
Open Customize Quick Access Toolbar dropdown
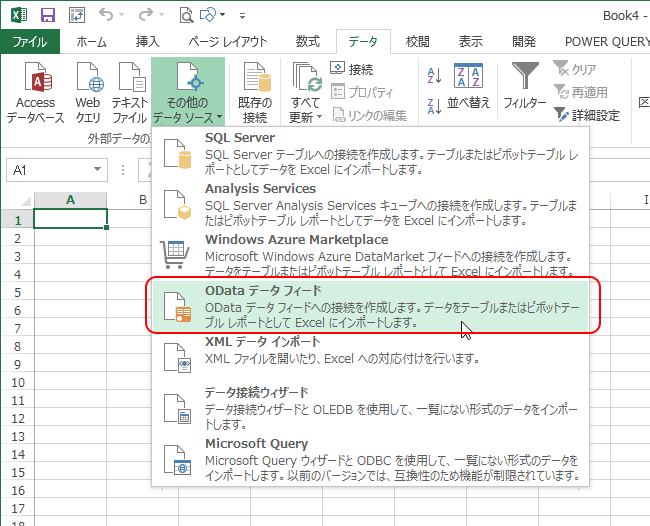tap(243, 16)
